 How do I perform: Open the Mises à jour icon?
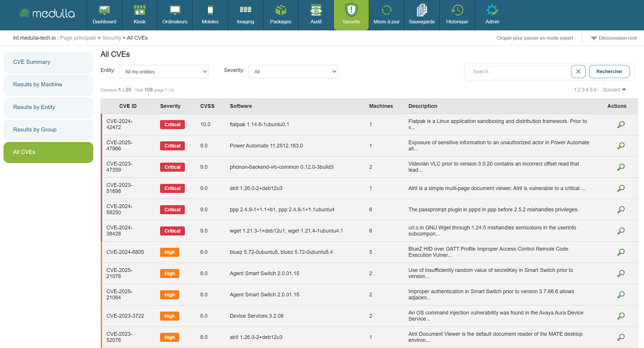tap(387, 10)
